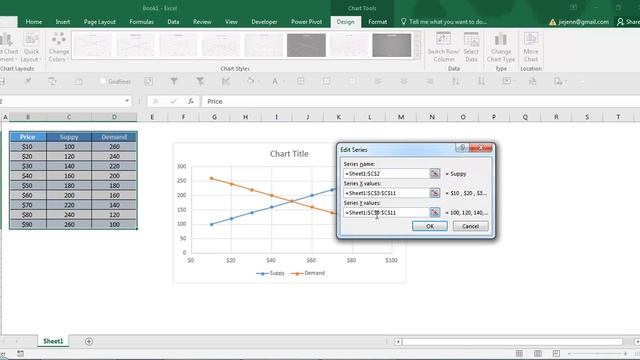The width and height of the screenshot is (640, 360).
Task: Select column G header
Action: point(214,117)
